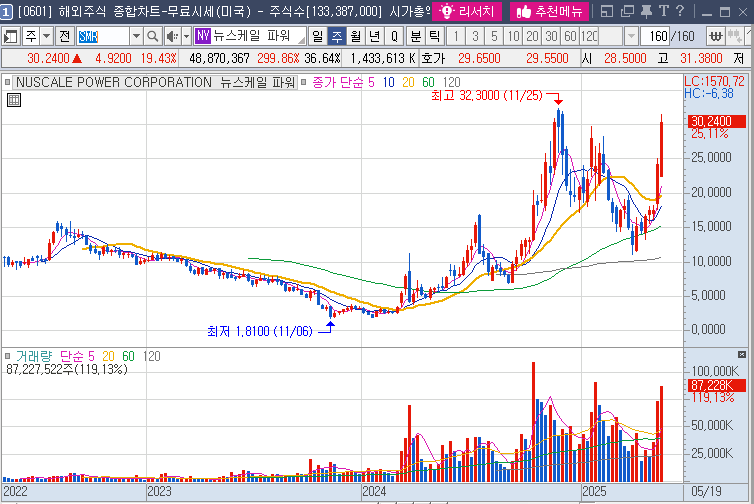Image resolution: width=754 pixels, height=504 pixels.
Task: Switch to daily chart with 일
Action: point(317,36)
